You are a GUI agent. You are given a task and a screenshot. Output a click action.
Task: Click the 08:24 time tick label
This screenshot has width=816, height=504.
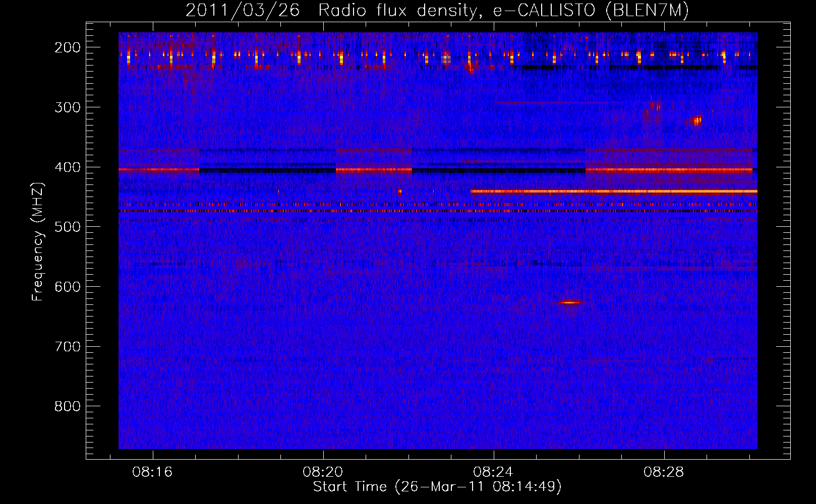click(493, 472)
